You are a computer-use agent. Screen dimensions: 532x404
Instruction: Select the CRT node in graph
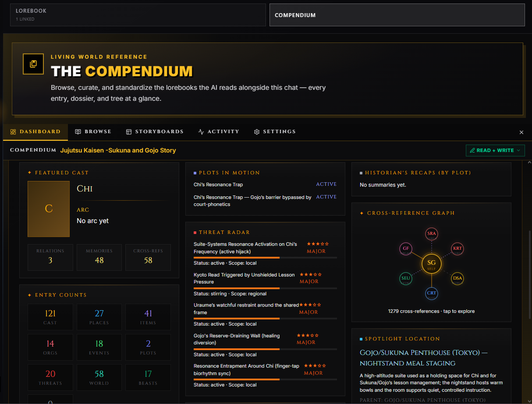(432, 294)
